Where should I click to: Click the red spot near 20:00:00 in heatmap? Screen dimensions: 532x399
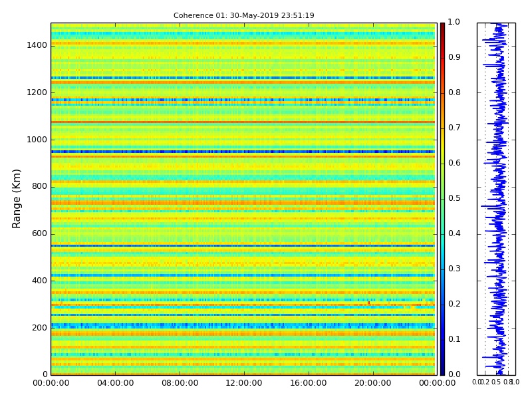[369, 303]
